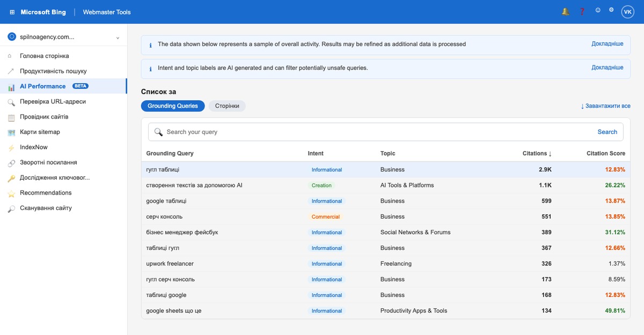
Task: Open Сканування сайту menu item
Action: [63, 209]
